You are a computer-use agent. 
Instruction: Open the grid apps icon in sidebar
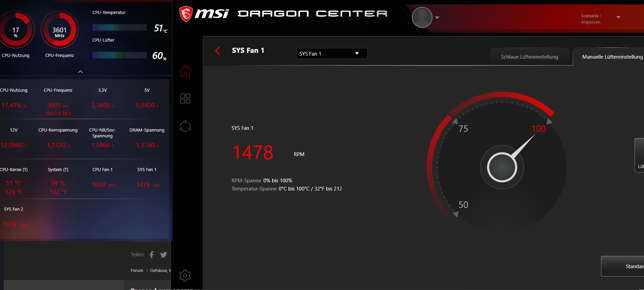(185, 98)
